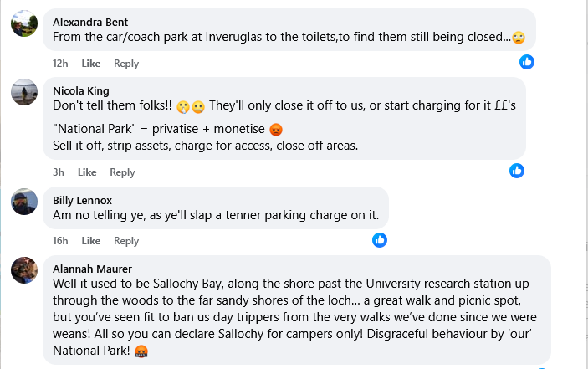Open Nicola King's avatar photo

point(24,92)
